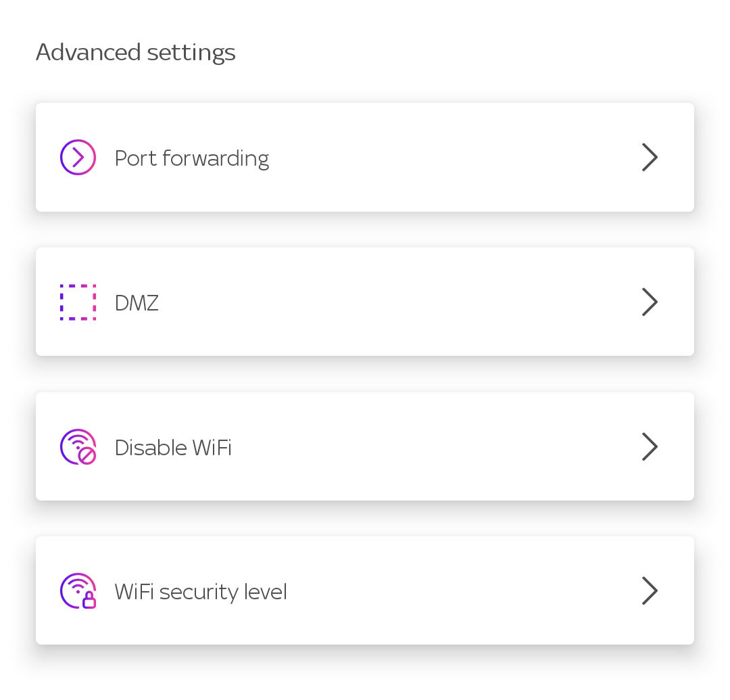Screen dimensions: 730x700
Task: Tap the arrow inside the Port forwarding circle icon
Action: tap(78, 158)
